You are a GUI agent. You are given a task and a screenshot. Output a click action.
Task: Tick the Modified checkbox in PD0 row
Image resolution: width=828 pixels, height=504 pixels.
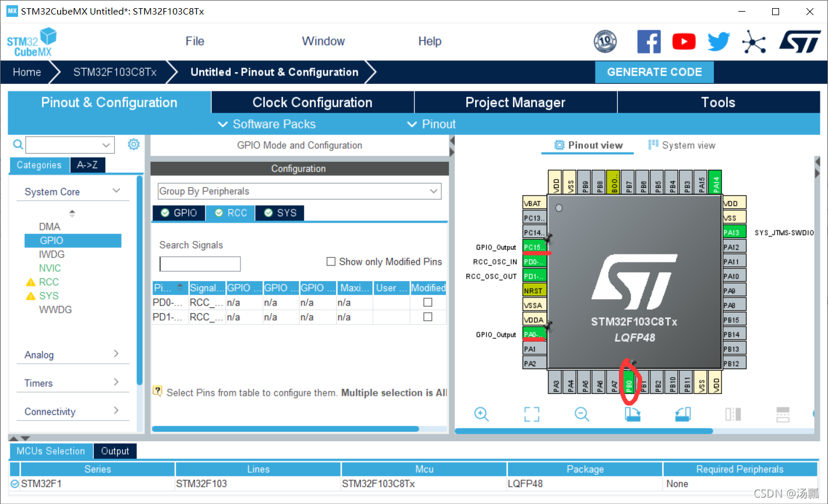pyautogui.click(x=428, y=302)
